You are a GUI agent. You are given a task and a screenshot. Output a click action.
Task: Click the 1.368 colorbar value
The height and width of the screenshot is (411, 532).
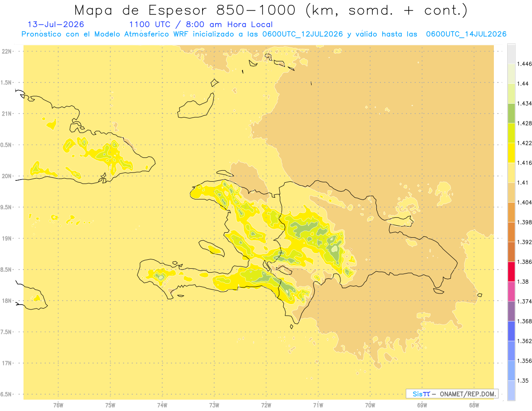(x=524, y=321)
